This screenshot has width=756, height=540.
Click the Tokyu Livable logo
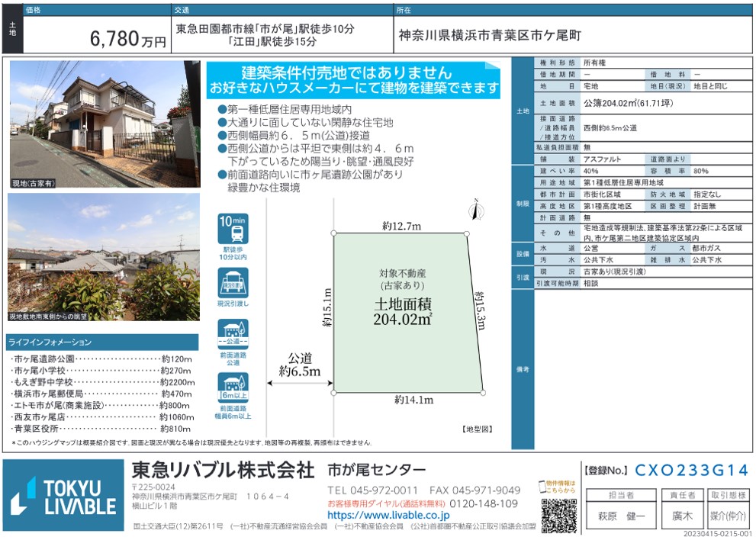coord(63,497)
